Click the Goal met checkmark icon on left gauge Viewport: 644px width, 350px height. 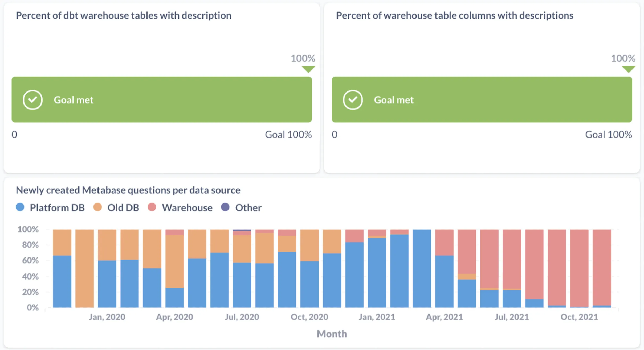point(32,100)
